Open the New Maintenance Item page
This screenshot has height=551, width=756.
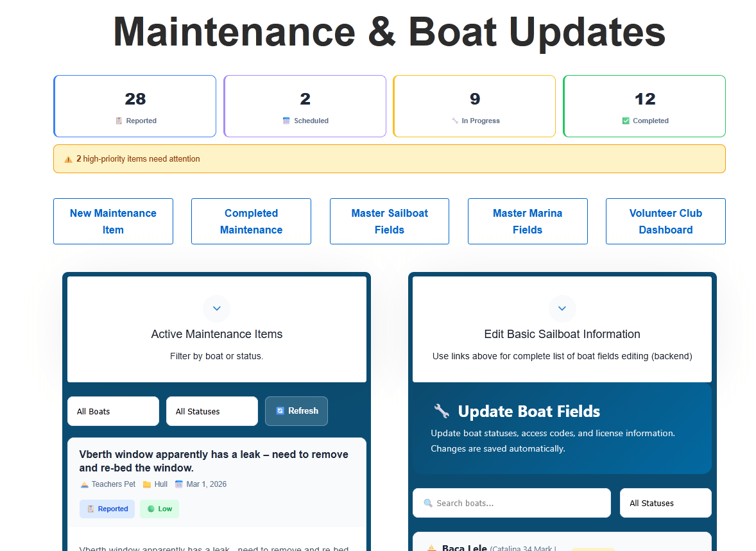click(113, 221)
